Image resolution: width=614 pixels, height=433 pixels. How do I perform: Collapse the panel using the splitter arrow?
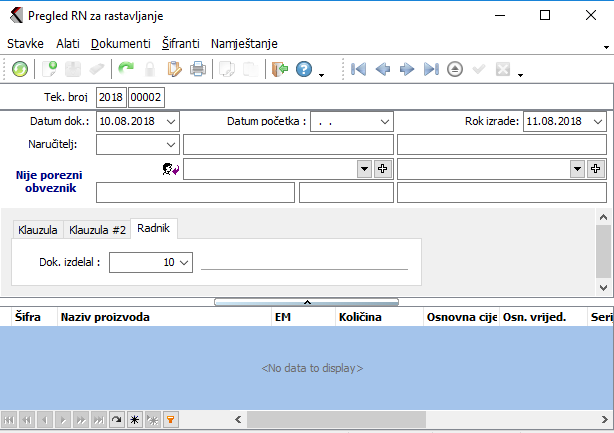point(307,300)
